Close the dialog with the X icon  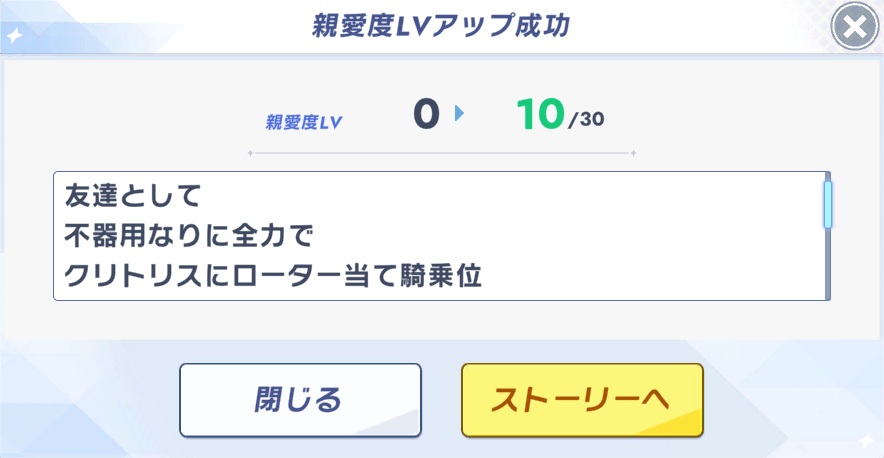(x=853, y=30)
